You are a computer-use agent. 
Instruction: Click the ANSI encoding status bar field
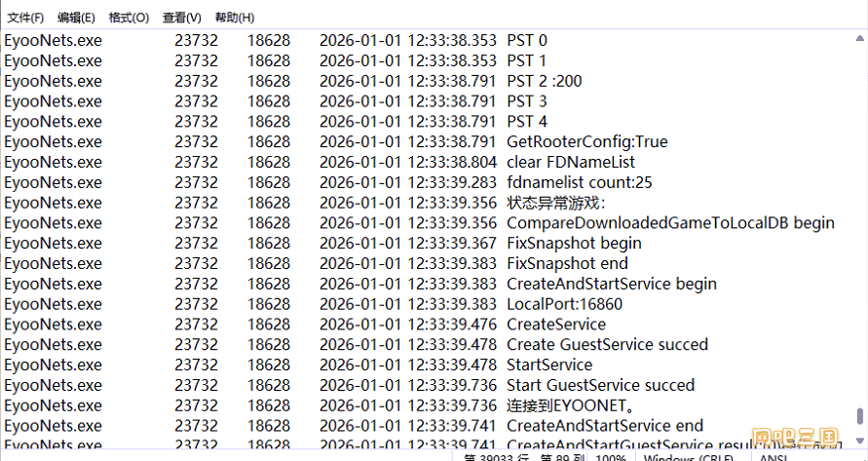pos(773,456)
